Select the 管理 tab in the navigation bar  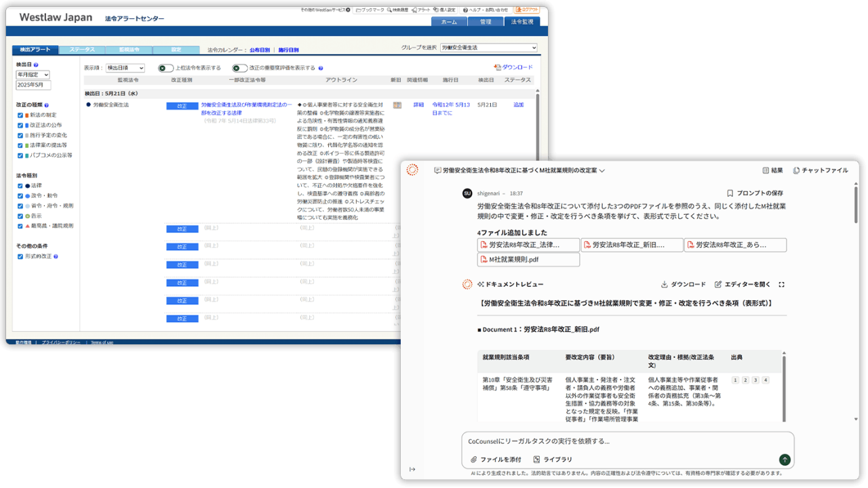[487, 21]
